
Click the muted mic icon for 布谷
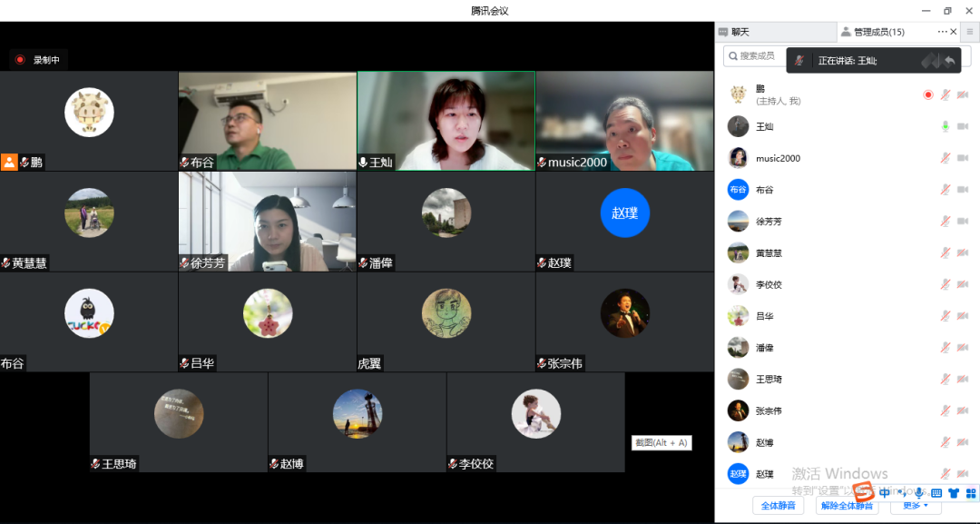[945, 190]
